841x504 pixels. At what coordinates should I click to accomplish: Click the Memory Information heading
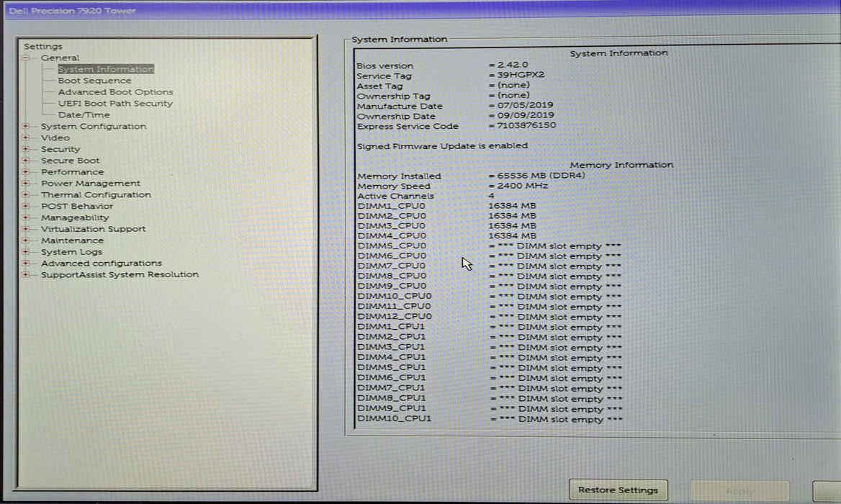pos(621,165)
